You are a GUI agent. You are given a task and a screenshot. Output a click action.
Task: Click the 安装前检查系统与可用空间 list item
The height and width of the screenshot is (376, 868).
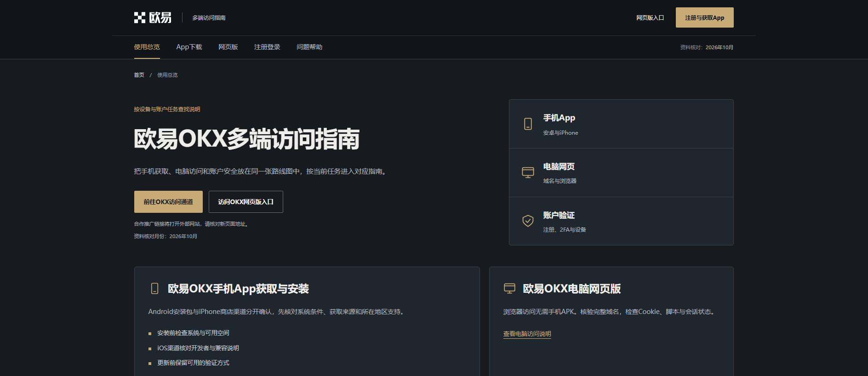[193, 333]
